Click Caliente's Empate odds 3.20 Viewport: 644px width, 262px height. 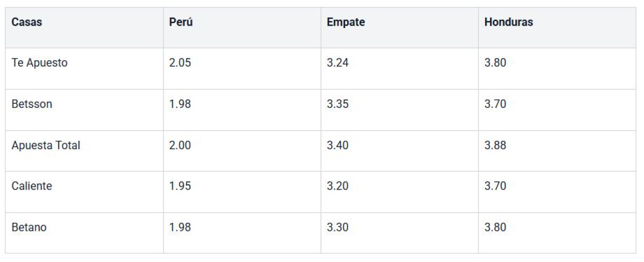click(338, 186)
